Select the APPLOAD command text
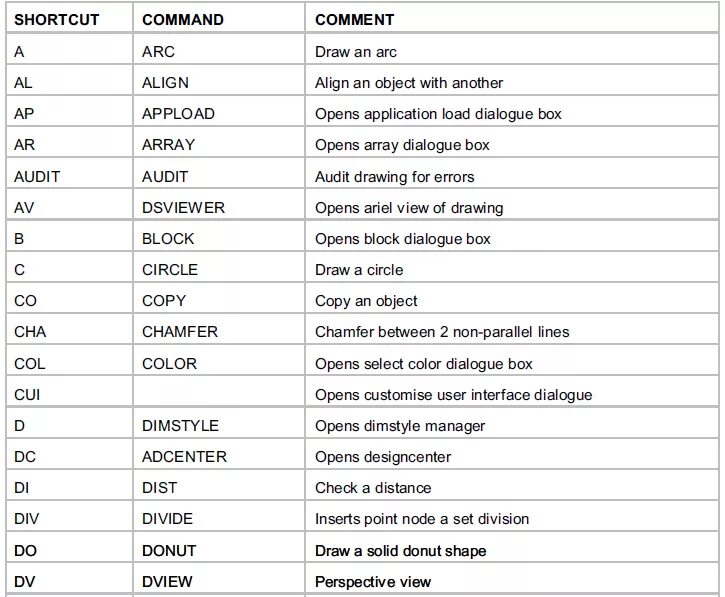The height and width of the screenshot is (597, 725). (178, 114)
